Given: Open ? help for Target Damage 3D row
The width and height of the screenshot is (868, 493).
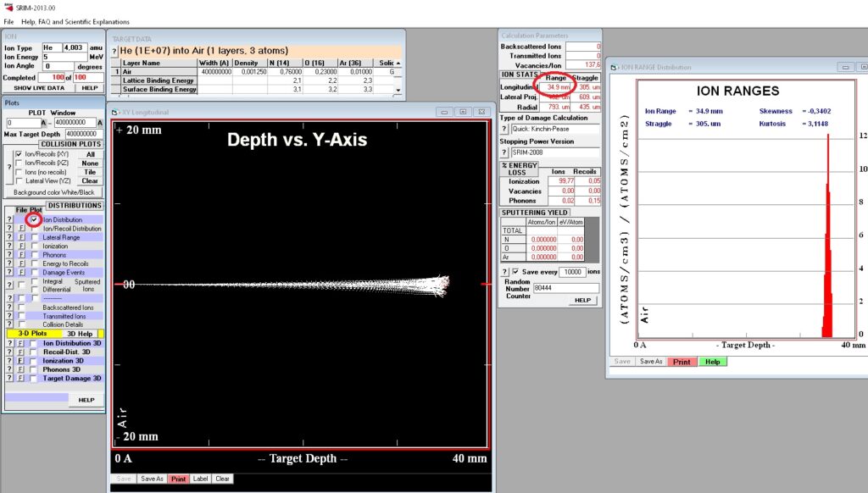Looking at the screenshot, I should coord(8,379).
